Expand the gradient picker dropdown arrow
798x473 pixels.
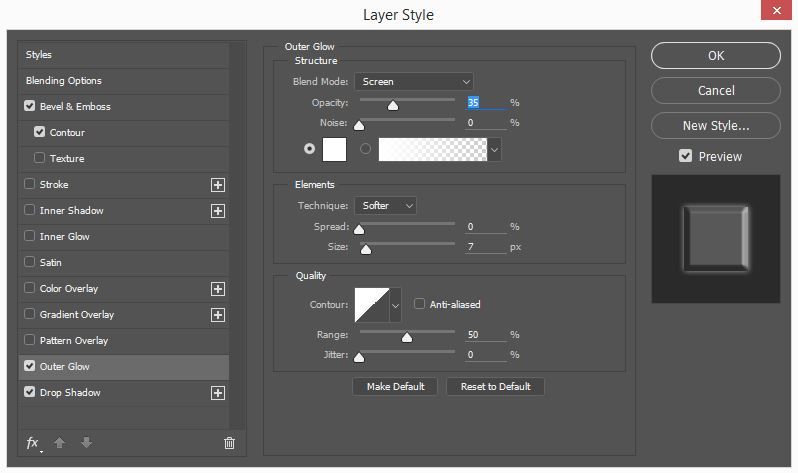pos(494,150)
